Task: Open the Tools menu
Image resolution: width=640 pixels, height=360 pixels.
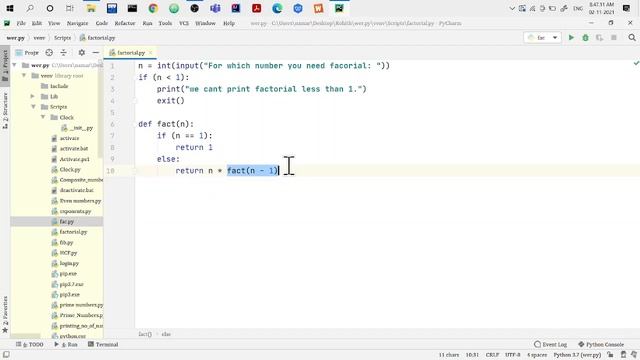Action: tap(165, 23)
